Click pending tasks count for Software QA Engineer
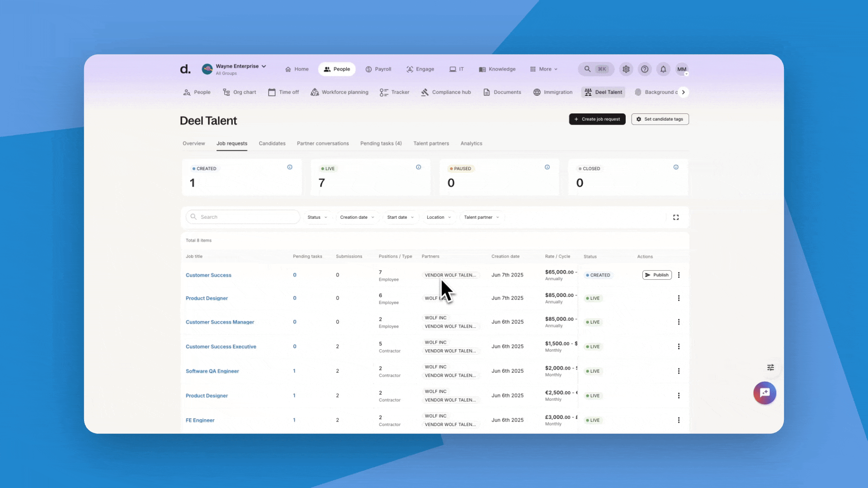 coord(294,371)
